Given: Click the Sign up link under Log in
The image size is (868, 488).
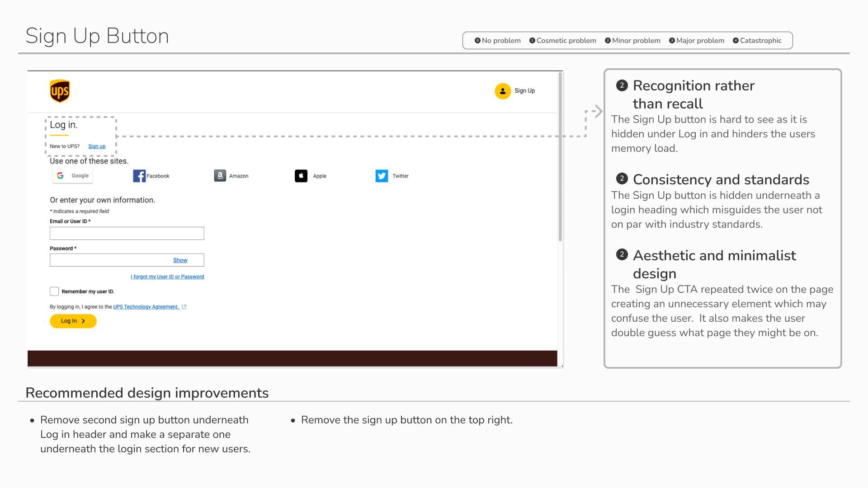Looking at the screenshot, I should click(97, 146).
